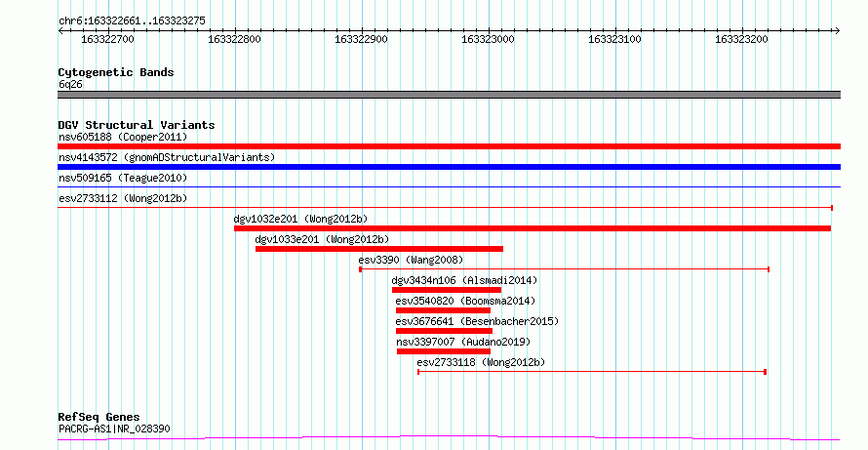
Task: Click the ruler's right arrow end
Action: (838, 30)
